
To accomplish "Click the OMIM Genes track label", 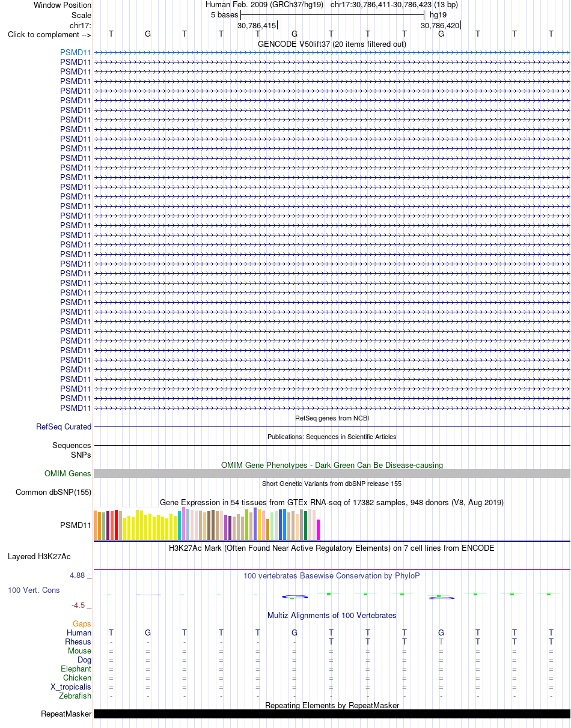I will pos(68,474).
